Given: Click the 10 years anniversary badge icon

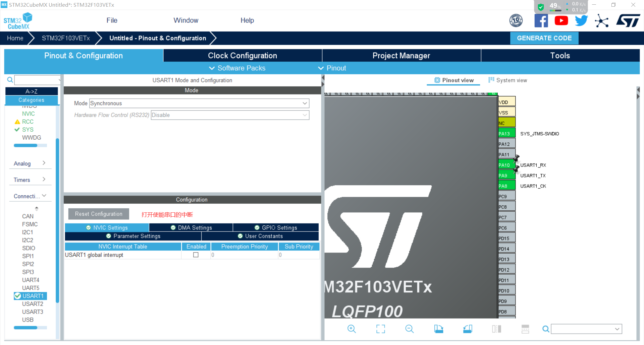Looking at the screenshot, I should click(516, 21).
